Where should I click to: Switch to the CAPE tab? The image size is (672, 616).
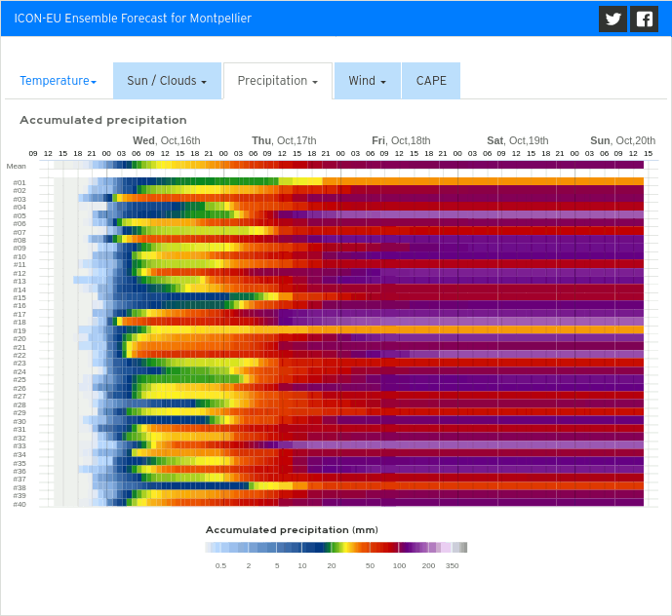click(431, 81)
